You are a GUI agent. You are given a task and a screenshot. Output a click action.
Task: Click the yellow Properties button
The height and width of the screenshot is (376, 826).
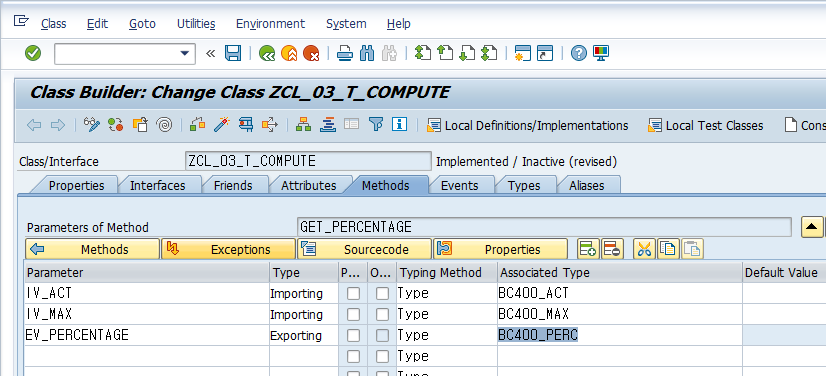pos(500,249)
